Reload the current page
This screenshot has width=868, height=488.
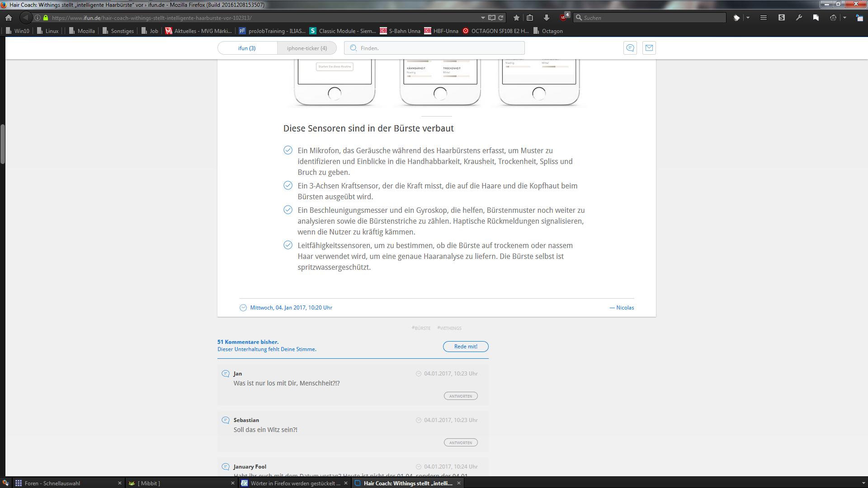(501, 18)
